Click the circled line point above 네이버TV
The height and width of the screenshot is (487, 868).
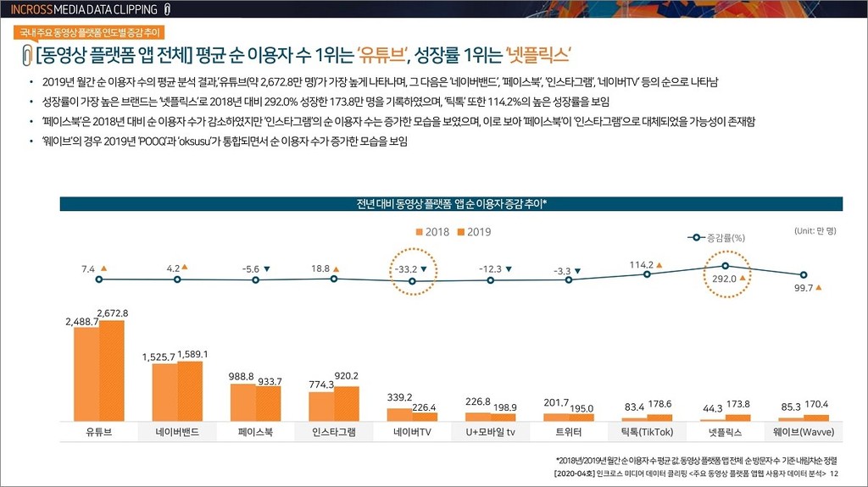pyautogui.click(x=412, y=281)
